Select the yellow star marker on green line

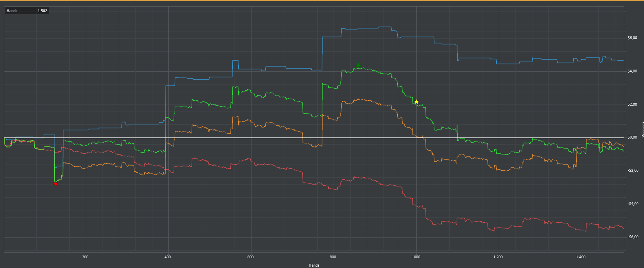click(x=416, y=102)
